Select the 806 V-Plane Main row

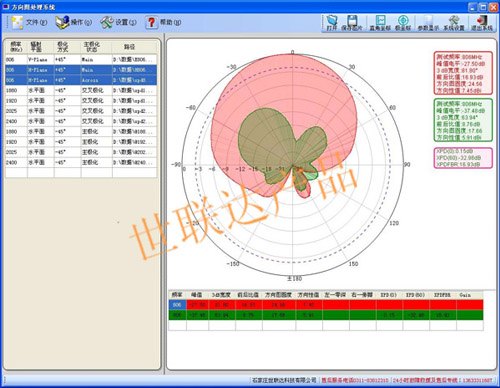(81, 60)
